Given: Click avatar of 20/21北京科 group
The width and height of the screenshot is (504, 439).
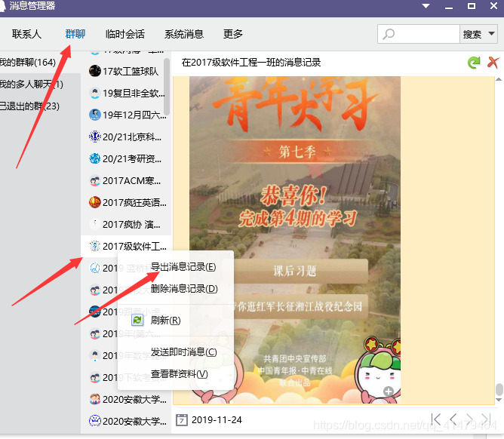Looking at the screenshot, I should click(95, 137).
